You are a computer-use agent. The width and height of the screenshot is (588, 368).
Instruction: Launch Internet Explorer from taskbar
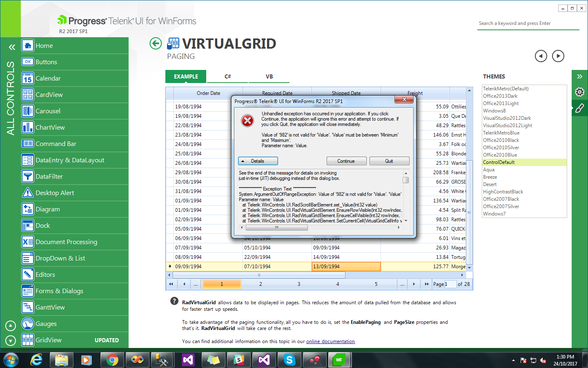point(36,360)
